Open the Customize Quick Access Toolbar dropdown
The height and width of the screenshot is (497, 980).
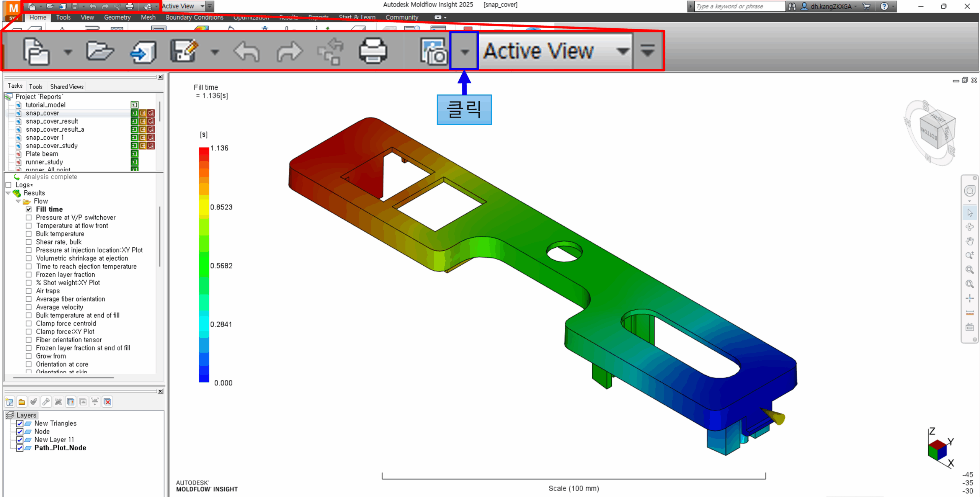210,6
